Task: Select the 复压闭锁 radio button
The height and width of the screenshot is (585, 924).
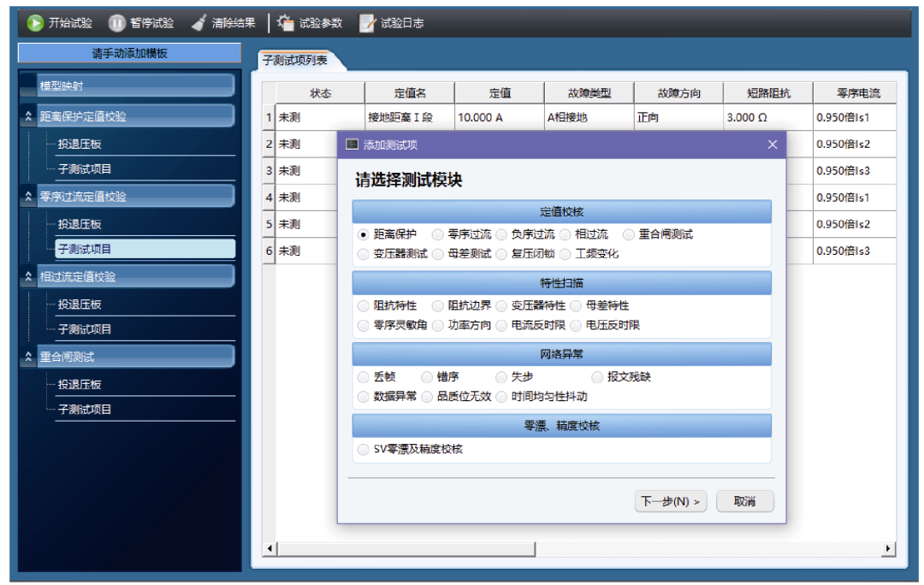Action: (500, 254)
